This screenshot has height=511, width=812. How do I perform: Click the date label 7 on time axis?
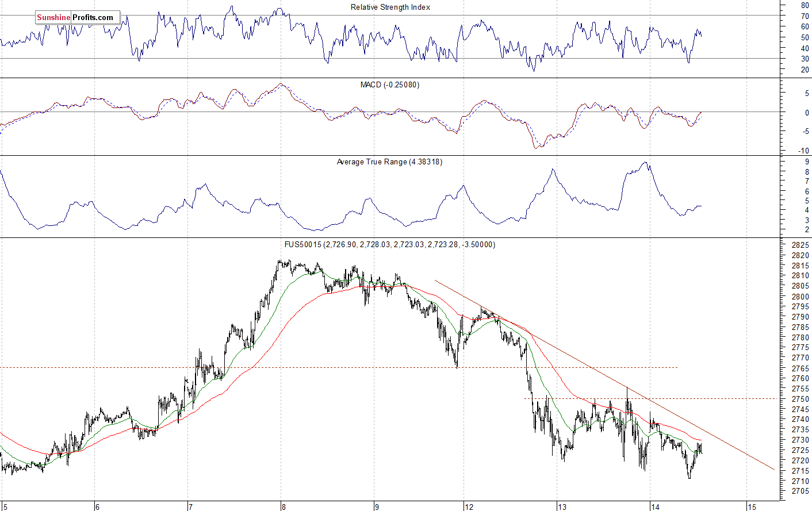point(190,506)
